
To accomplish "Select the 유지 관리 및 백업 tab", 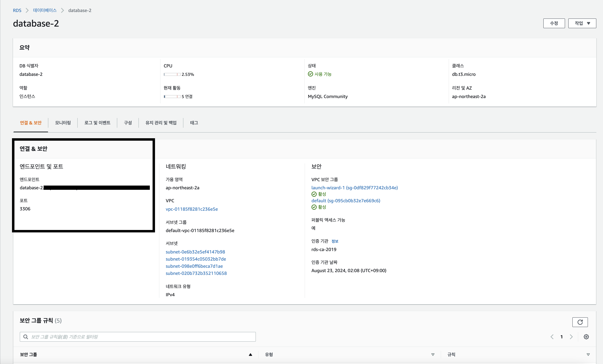I will coord(161,123).
